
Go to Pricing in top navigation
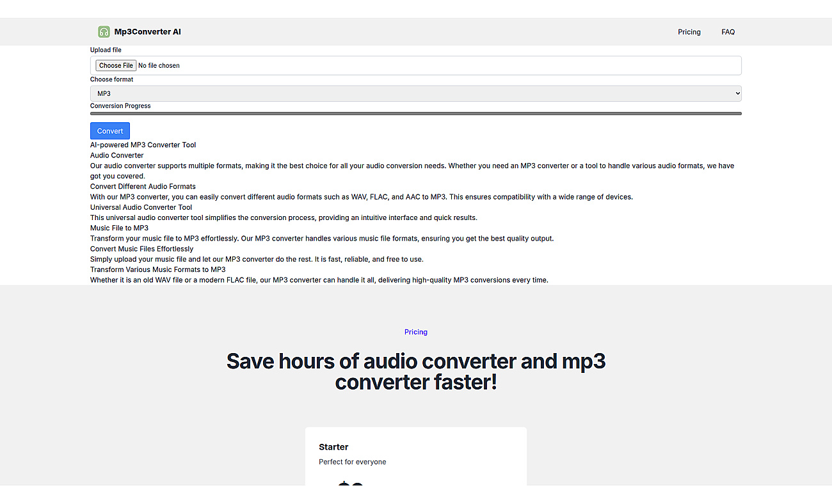tap(689, 32)
